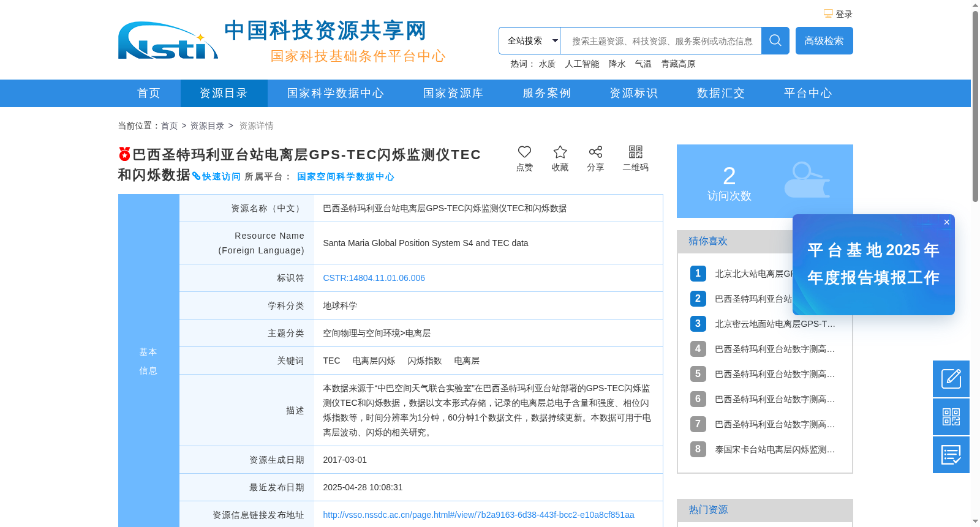
Task: Open 服务案例 navigation item
Action: [546, 93]
